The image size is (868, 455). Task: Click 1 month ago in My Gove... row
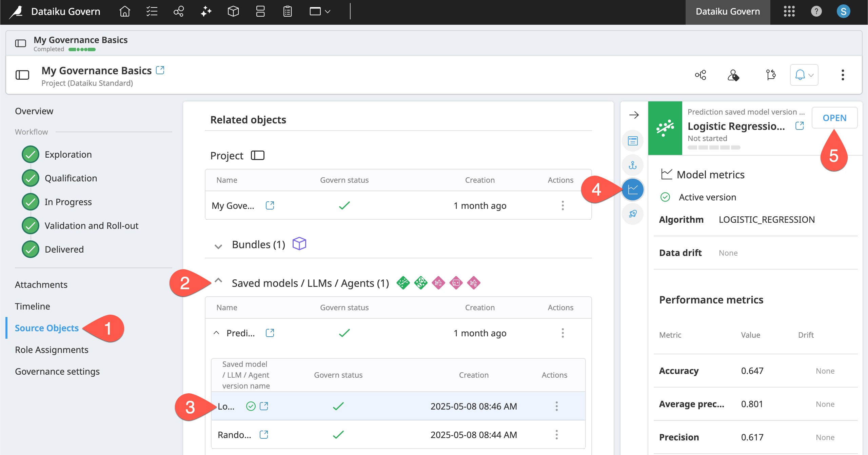[x=480, y=205]
